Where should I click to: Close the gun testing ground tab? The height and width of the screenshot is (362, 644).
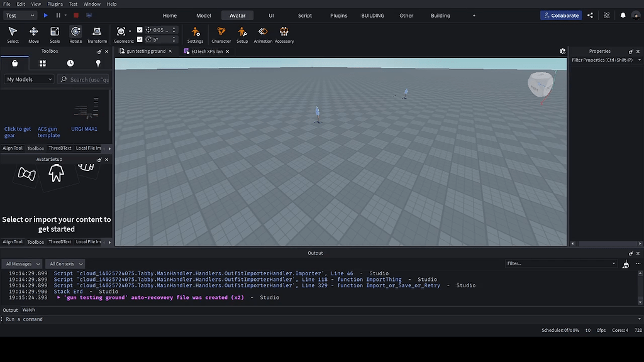coord(170,52)
